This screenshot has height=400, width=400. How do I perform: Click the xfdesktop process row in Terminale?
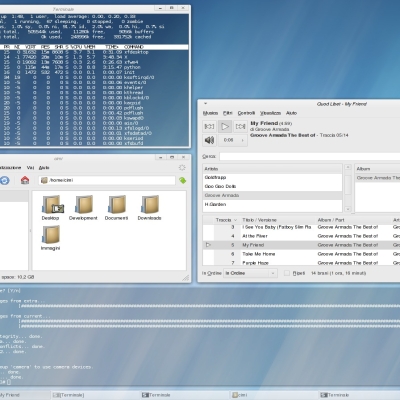click(94, 52)
